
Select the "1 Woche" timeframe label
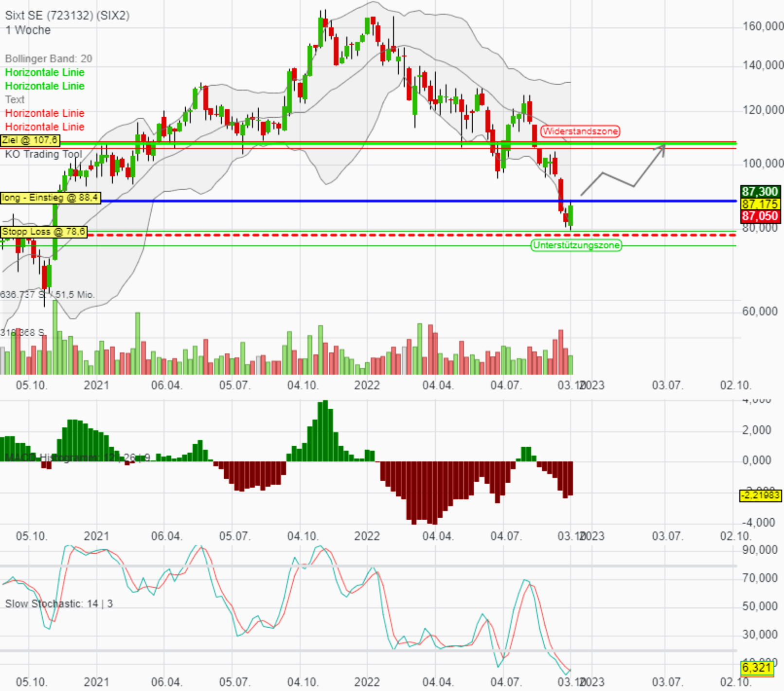click(28, 30)
